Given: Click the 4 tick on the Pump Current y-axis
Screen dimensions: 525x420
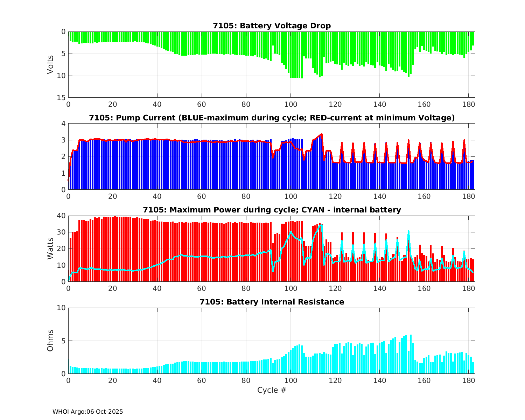Looking at the screenshot, I should click(63, 124).
